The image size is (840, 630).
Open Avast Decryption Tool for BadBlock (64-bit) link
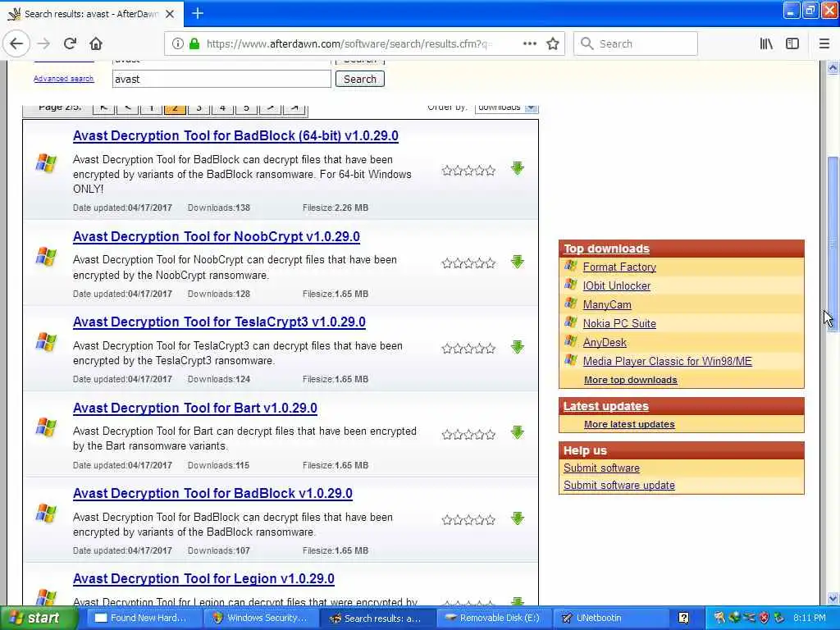click(235, 136)
